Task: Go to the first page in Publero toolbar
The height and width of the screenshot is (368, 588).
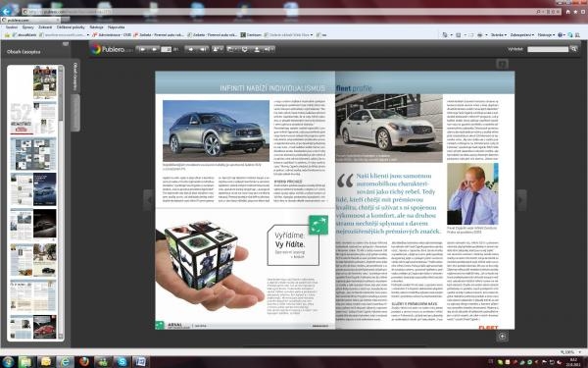Action: [x=143, y=49]
